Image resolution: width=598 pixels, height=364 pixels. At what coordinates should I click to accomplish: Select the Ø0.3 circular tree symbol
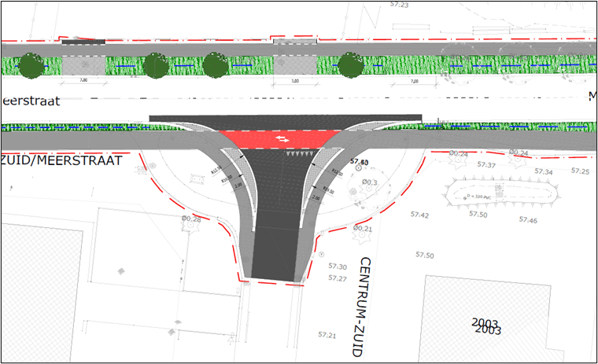point(370,183)
